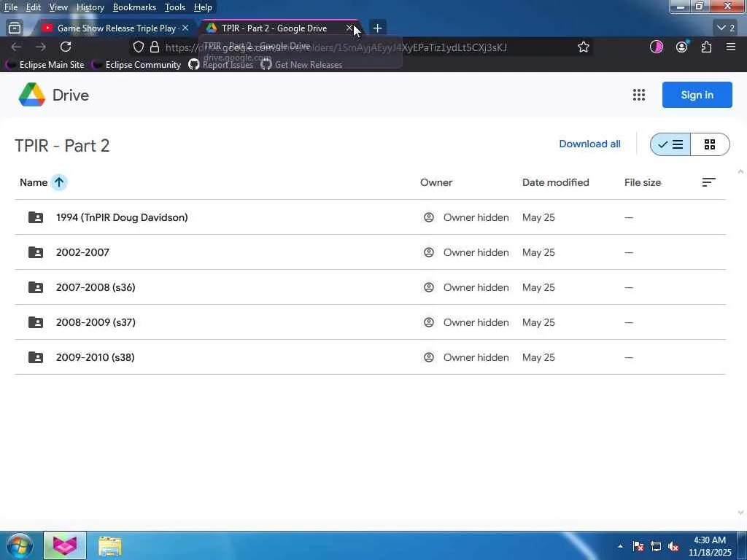The width and height of the screenshot is (747, 560).
Task: Close the Game Show Release Triple Play tab
Action: (185, 28)
